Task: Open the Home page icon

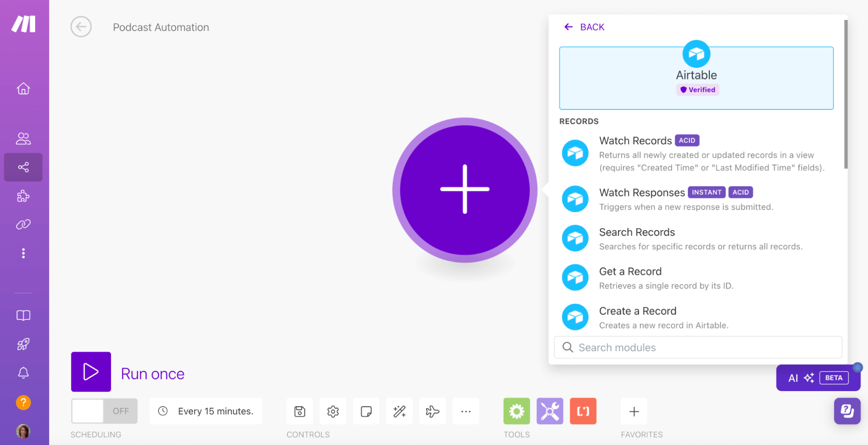Action: click(x=23, y=88)
